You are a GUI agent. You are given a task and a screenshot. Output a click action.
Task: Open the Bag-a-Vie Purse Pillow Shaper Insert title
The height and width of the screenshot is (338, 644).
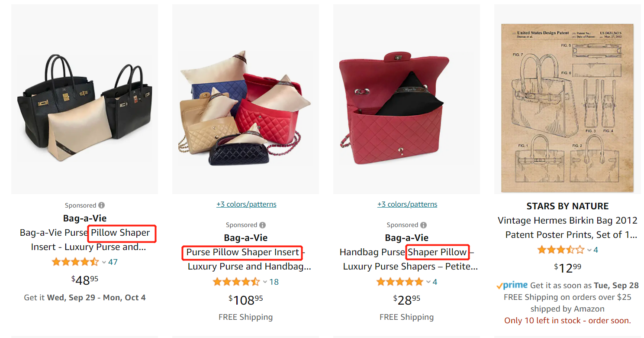click(85, 240)
